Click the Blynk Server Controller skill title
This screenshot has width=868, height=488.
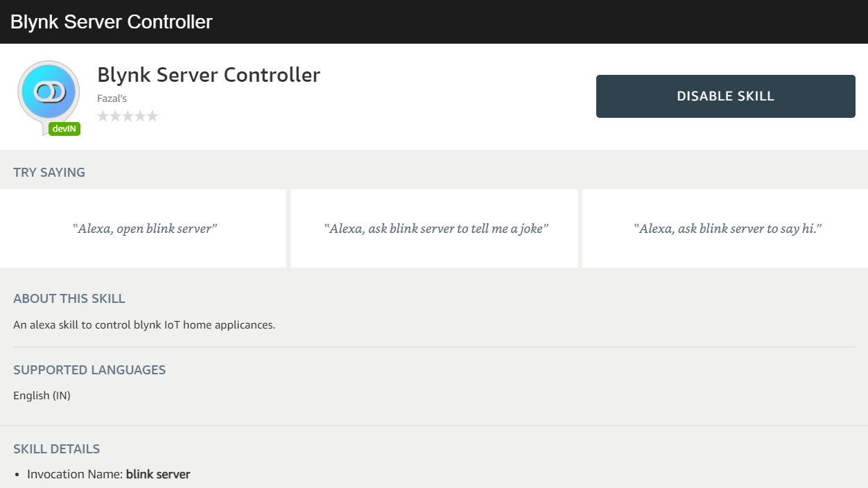(x=209, y=75)
